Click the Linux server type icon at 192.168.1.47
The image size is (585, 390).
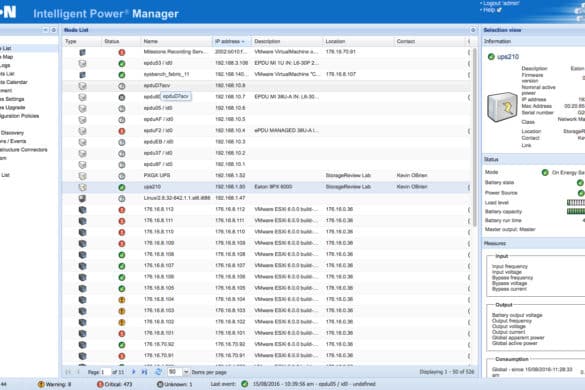[82, 198]
